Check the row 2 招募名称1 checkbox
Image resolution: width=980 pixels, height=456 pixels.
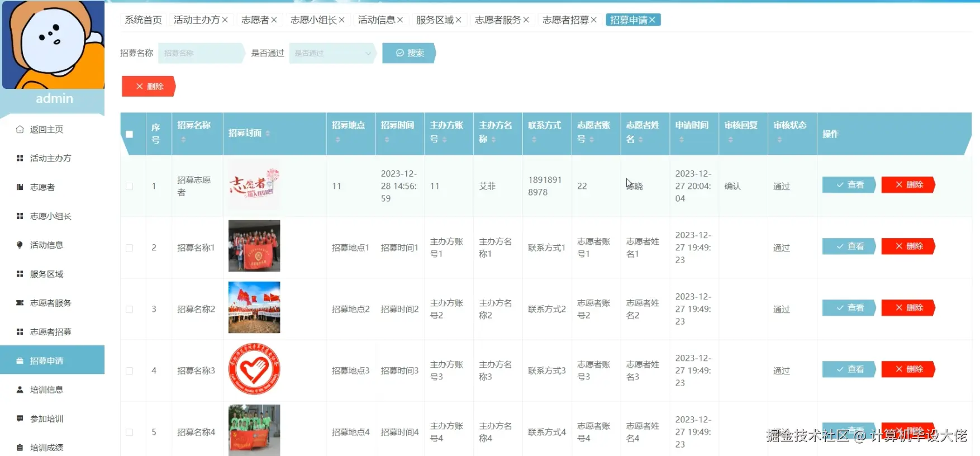(x=130, y=248)
